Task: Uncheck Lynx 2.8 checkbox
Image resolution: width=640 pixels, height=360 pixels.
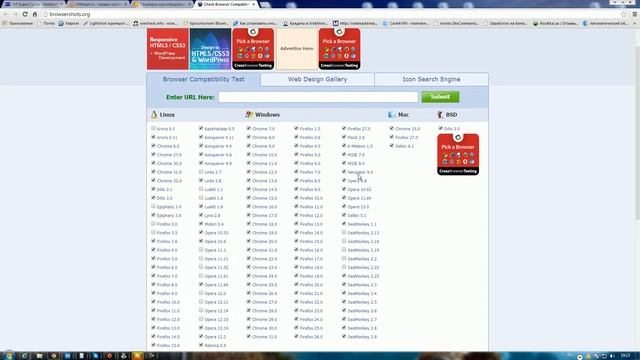Action: click(x=201, y=215)
